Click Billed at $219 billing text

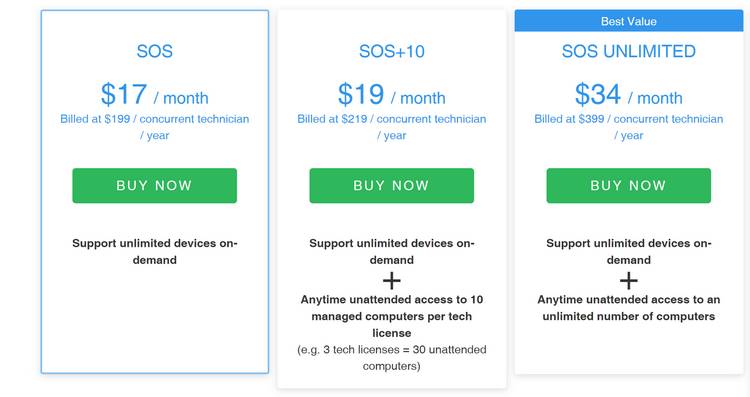pyautogui.click(x=392, y=127)
